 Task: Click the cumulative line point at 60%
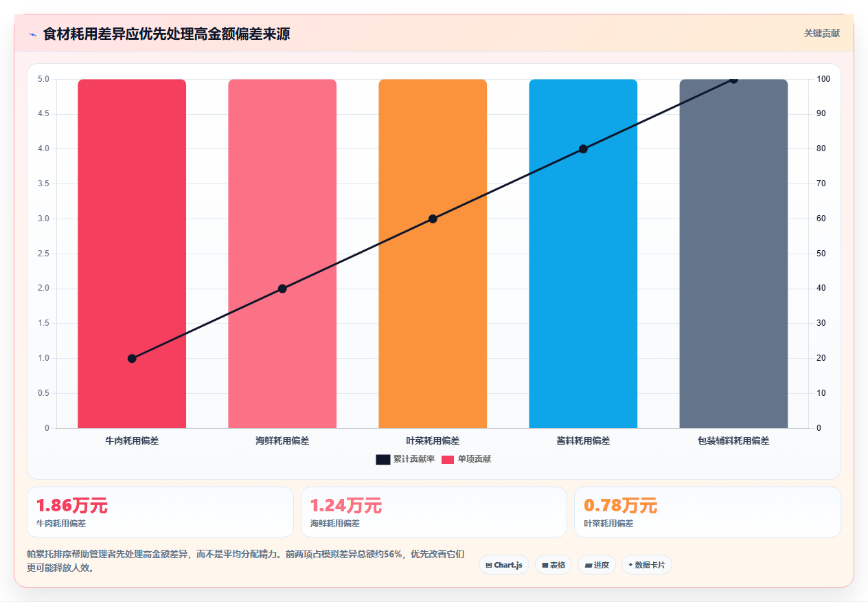(433, 219)
